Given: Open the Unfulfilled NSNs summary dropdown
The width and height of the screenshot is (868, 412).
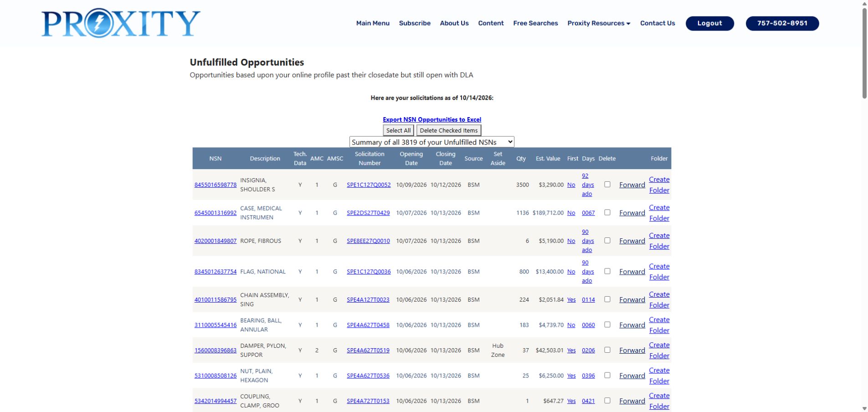Looking at the screenshot, I should pos(432,142).
